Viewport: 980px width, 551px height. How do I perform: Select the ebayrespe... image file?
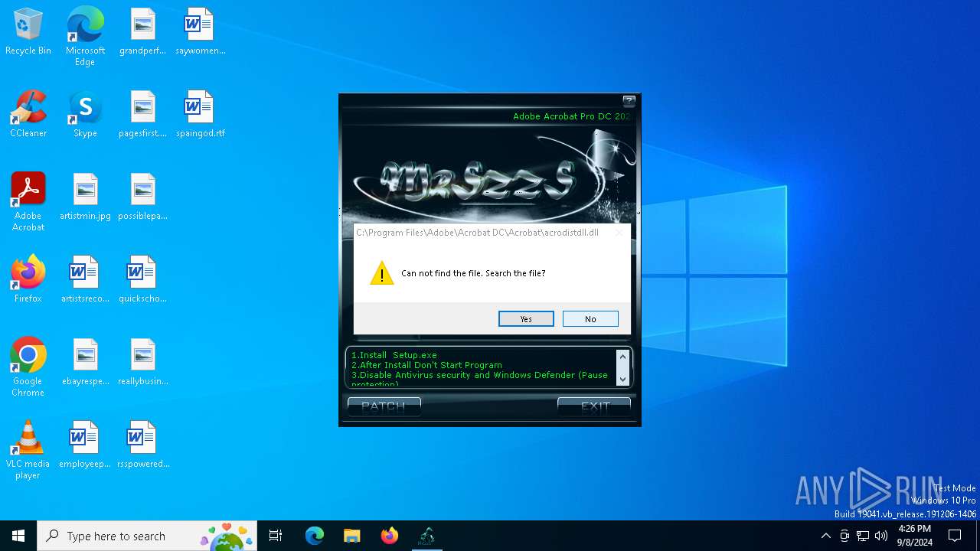pyautogui.click(x=85, y=363)
